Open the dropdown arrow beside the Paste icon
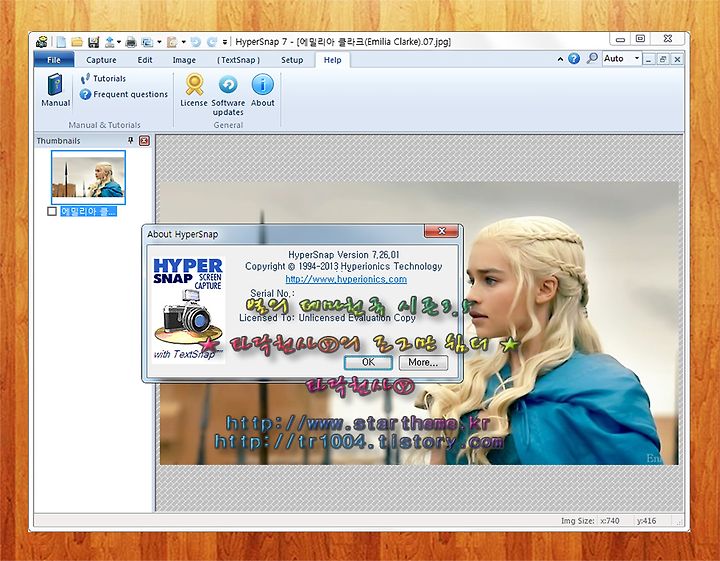 click(x=183, y=42)
